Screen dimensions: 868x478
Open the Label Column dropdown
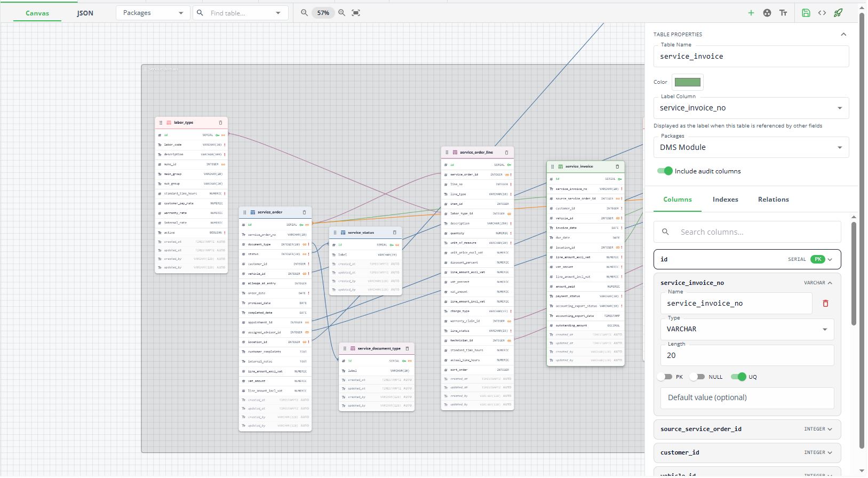[751, 108]
